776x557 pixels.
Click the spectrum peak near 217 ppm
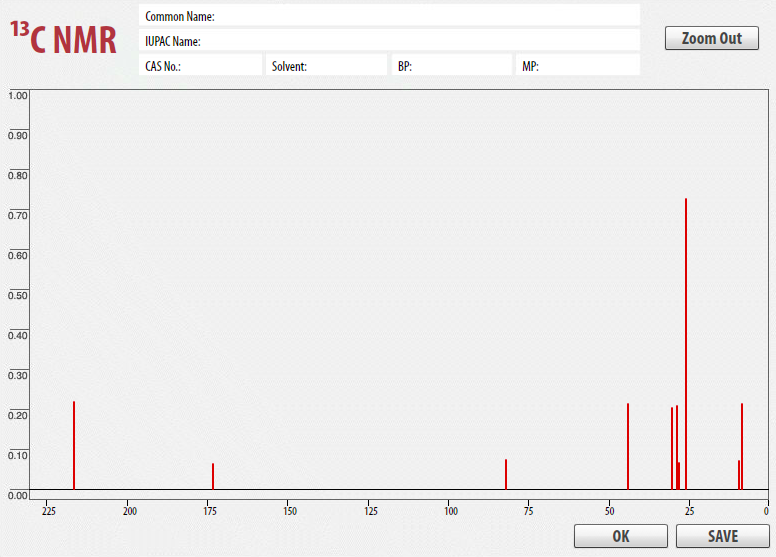click(x=74, y=445)
